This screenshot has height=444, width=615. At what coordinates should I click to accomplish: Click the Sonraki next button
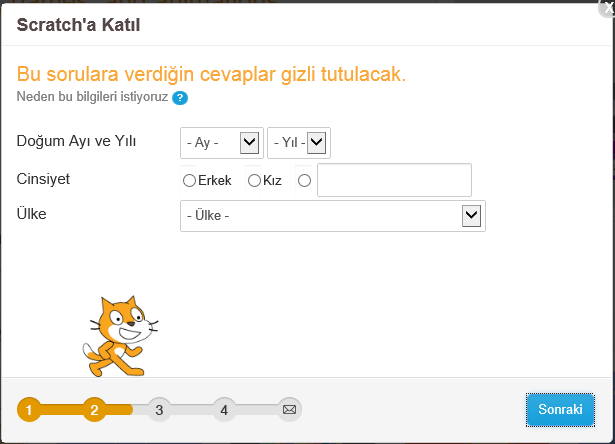[x=560, y=409]
